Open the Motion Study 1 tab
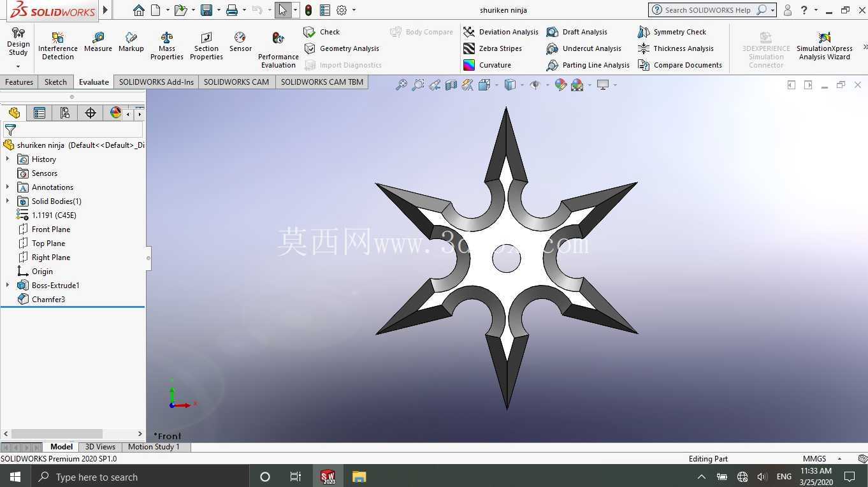Viewport: 868px width, 487px height. point(154,447)
